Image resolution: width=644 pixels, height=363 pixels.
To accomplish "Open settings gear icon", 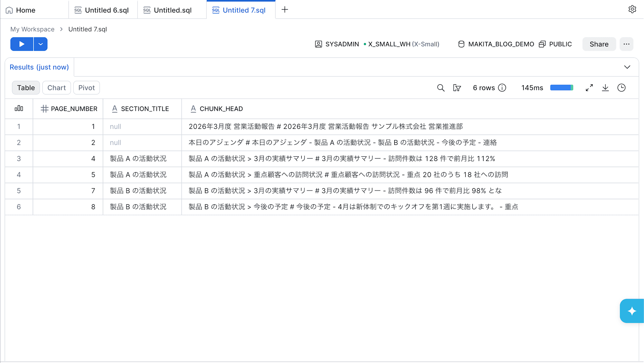I will pyautogui.click(x=632, y=9).
